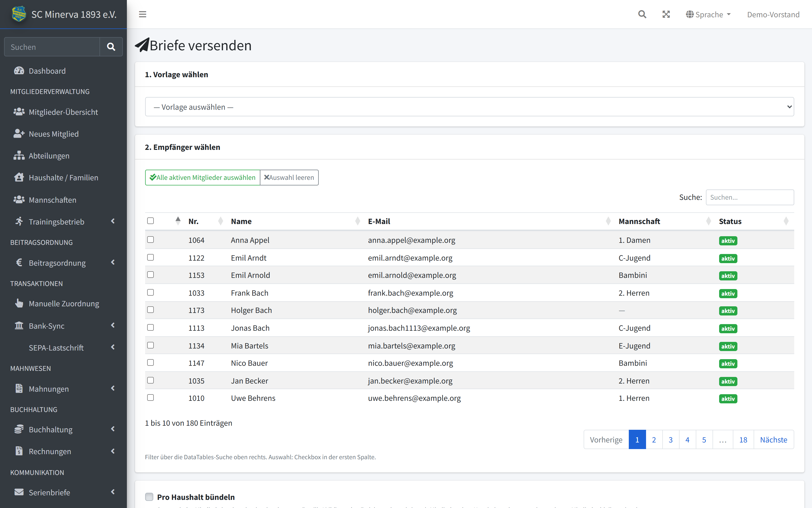The width and height of the screenshot is (812, 508).
Task: Check the box for Frank Bach
Action: tap(150, 292)
